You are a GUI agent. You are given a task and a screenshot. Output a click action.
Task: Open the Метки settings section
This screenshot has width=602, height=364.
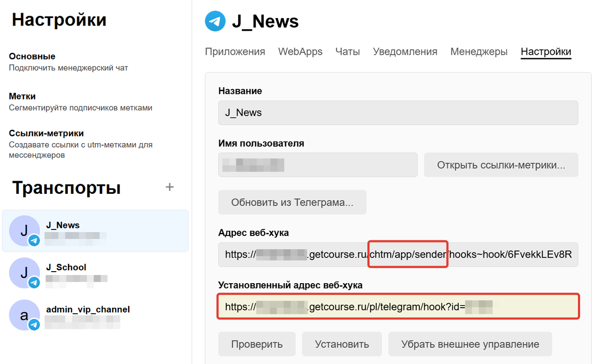click(81, 102)
